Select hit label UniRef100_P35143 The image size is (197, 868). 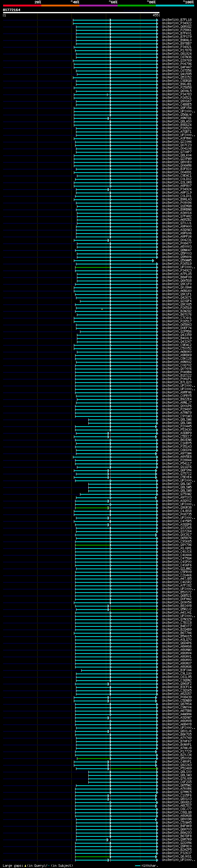(x=177, y=446)
